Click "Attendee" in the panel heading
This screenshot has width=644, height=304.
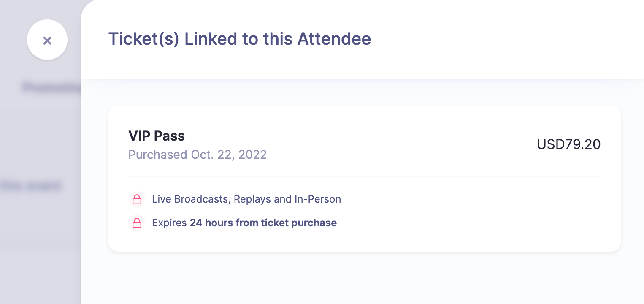pos(334,39)
